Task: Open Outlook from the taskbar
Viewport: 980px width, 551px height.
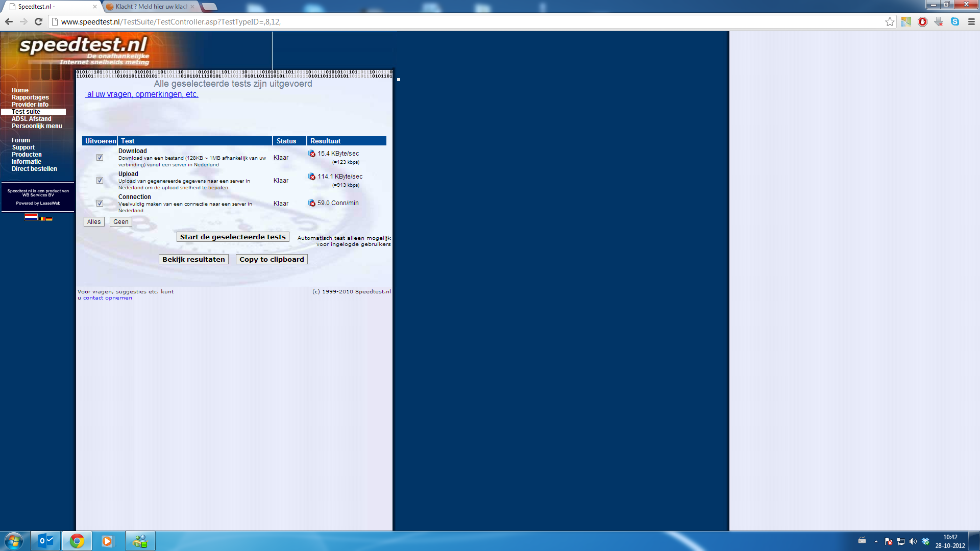Action: tap(46, 541)
